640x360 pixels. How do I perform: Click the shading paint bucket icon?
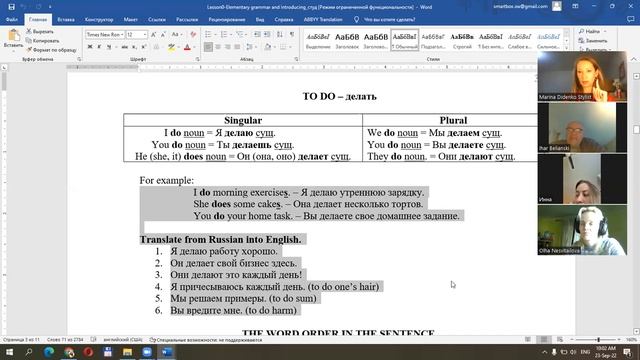[268, 47]
